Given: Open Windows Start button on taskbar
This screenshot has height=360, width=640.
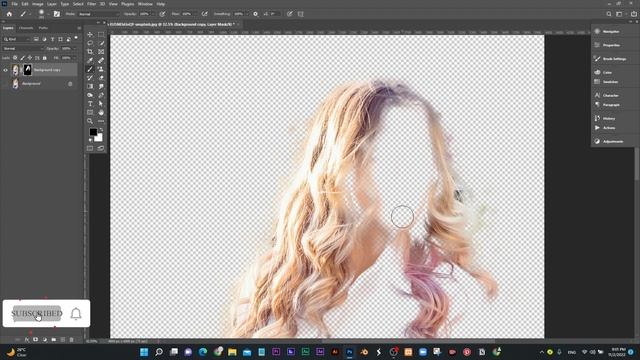Looking at the screenshot, I should point(144,352).
